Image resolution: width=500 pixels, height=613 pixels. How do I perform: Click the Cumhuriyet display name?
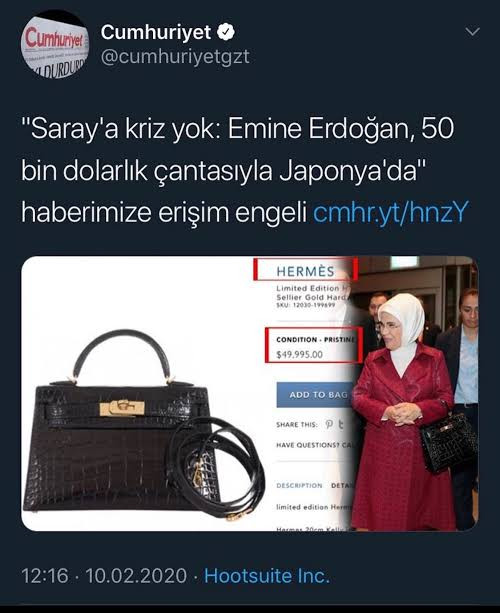[x=156, y=32]
